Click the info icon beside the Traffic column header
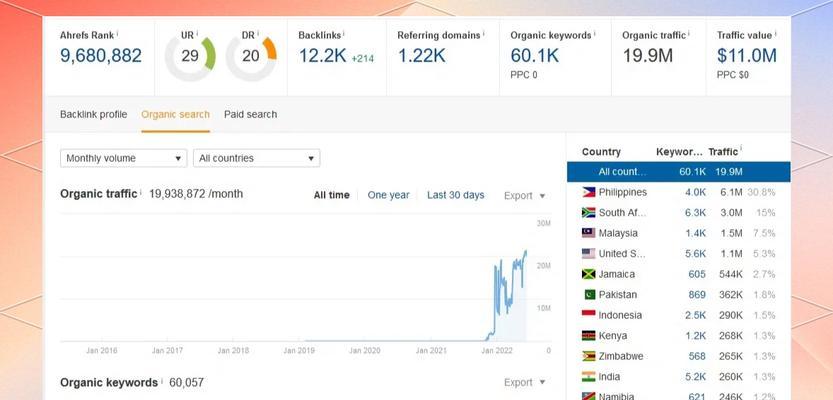The image size is (833, 400). coord(741,149)
